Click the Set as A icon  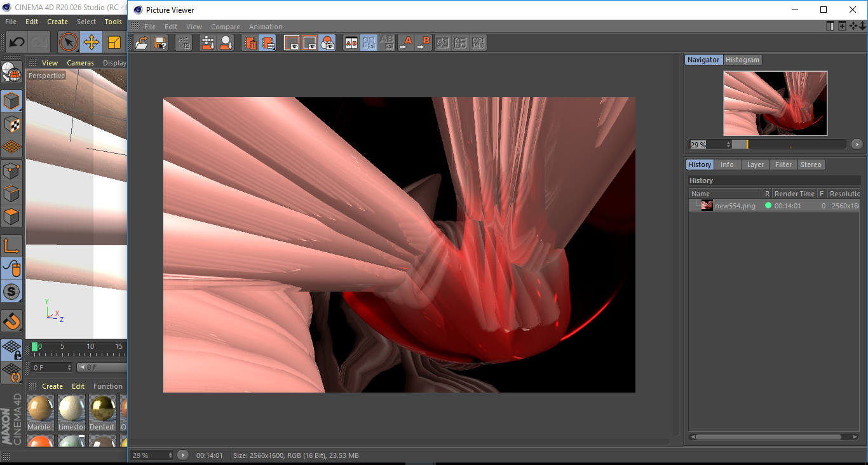pos(405,43)
